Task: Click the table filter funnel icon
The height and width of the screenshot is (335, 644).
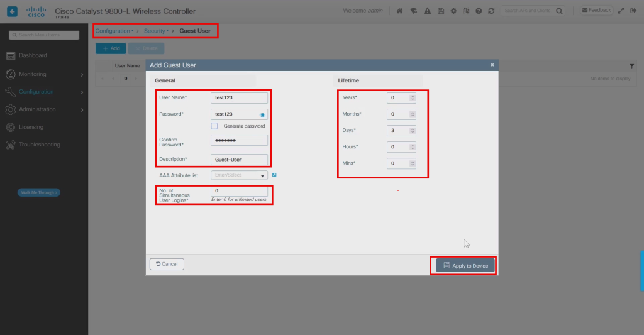Action: pos(631,66)
